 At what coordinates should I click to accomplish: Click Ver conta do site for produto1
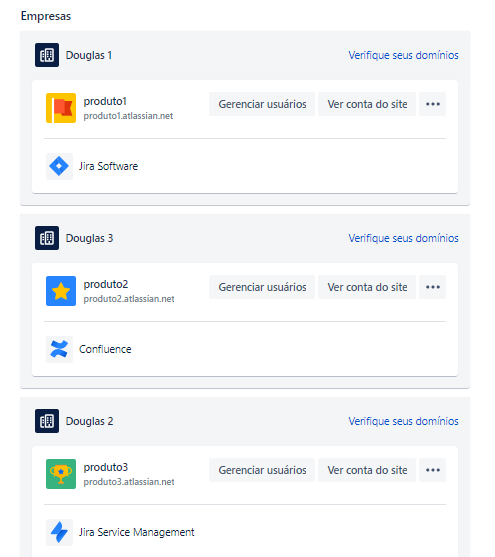coord(367,104)
